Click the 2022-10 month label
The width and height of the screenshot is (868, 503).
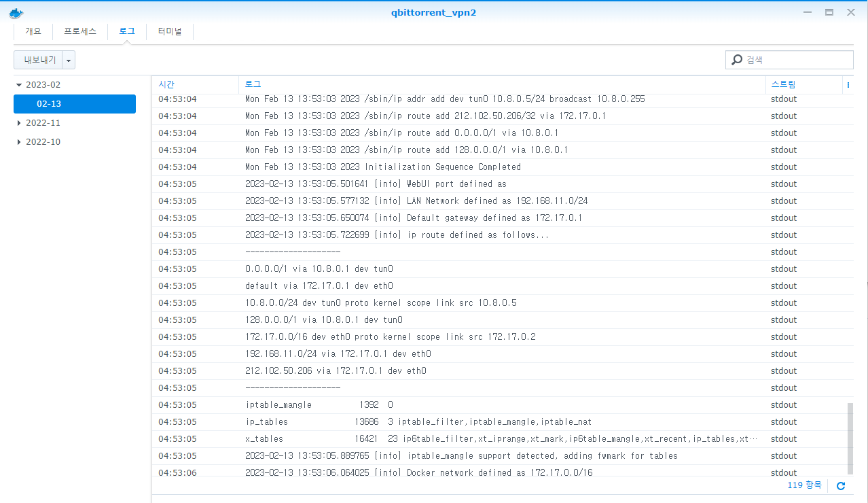[43, 142]
